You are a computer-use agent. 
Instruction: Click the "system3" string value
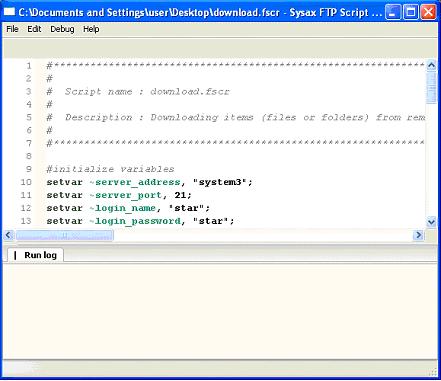220,182
